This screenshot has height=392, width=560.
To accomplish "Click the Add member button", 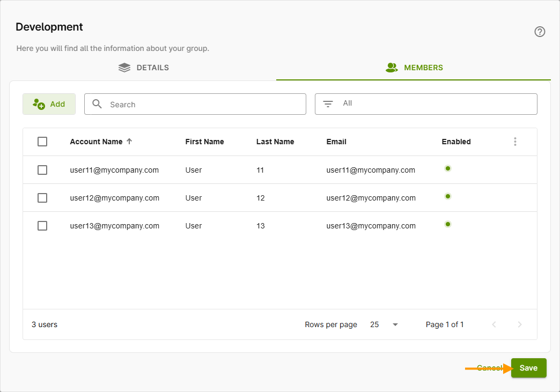I will [x=49, y=104].
